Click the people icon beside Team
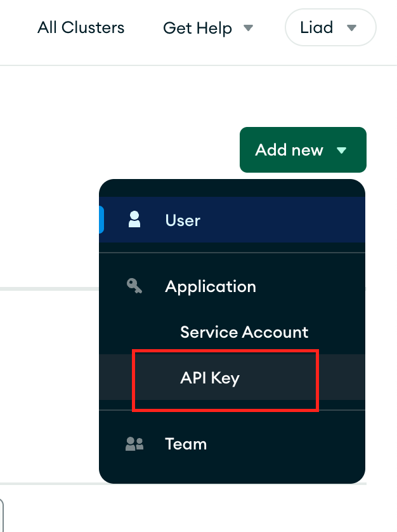 (134, 444)
